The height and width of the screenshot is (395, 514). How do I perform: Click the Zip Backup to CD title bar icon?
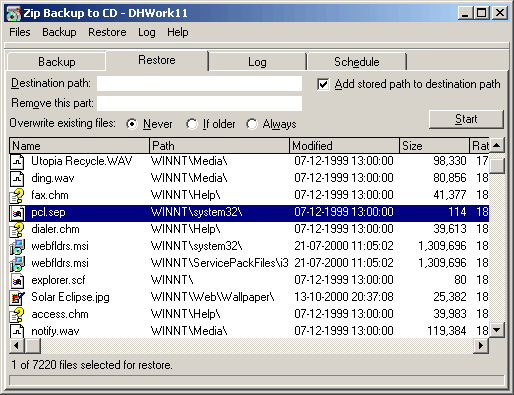[14, 13]
